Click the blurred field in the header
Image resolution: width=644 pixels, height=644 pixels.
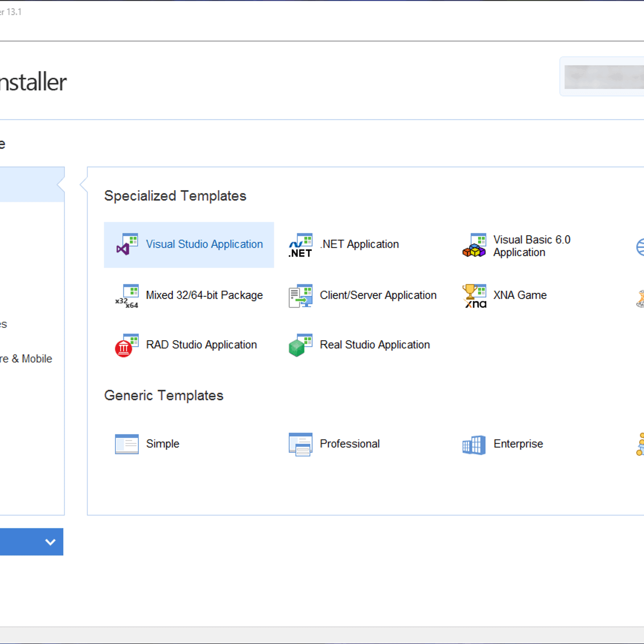[x=604, y=77]
